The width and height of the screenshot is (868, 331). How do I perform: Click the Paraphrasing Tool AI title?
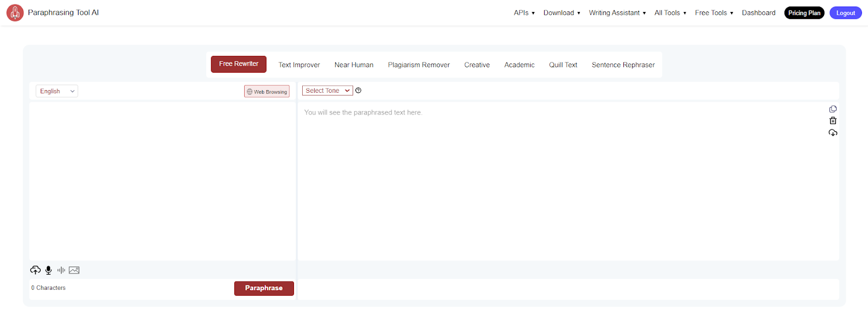(x=63, y=12)
